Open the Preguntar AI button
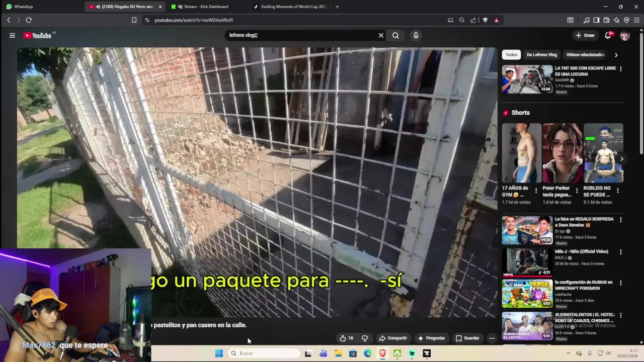 pos(431,338)
